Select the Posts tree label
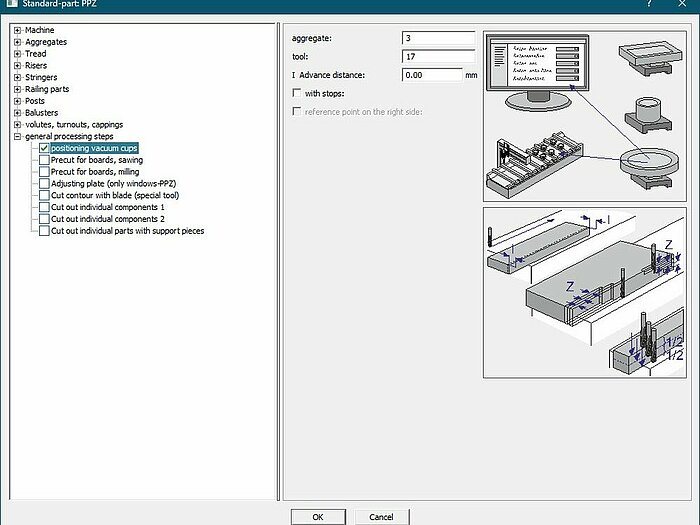 (35, 101)
